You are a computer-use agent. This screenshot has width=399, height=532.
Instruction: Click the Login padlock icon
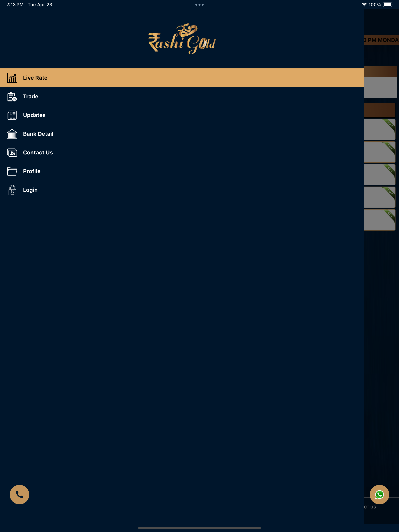[12, 190]
